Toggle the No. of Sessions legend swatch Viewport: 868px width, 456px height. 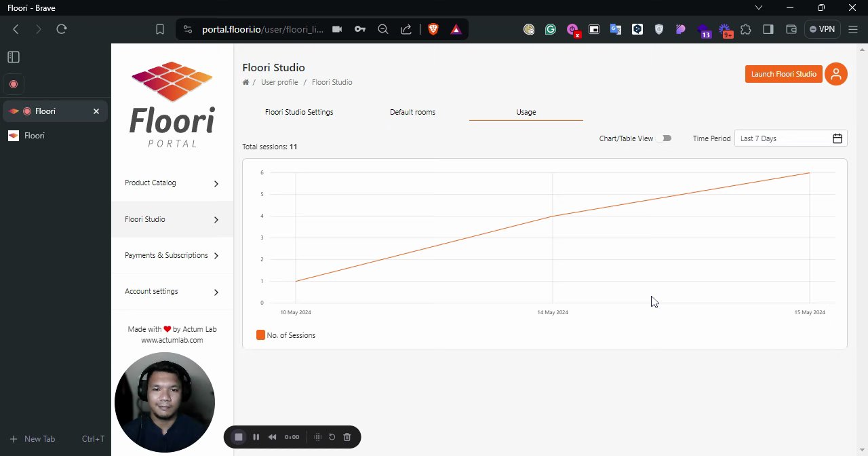click(260, 335)
